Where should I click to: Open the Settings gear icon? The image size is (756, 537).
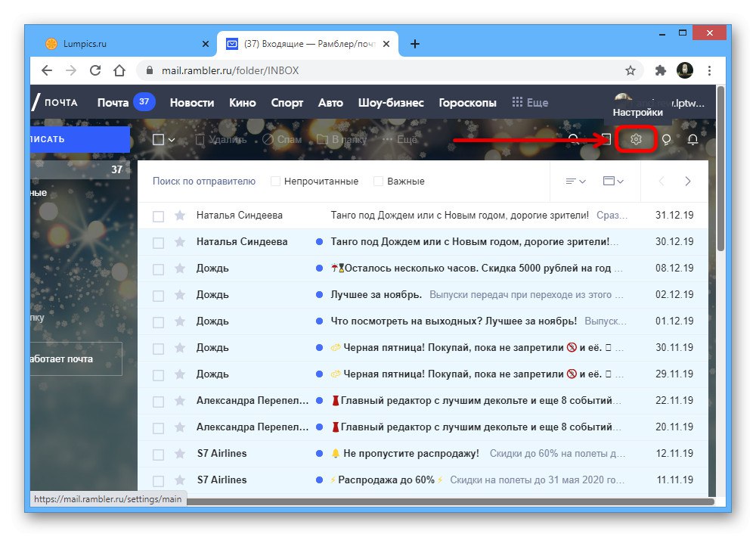[636, 139]
